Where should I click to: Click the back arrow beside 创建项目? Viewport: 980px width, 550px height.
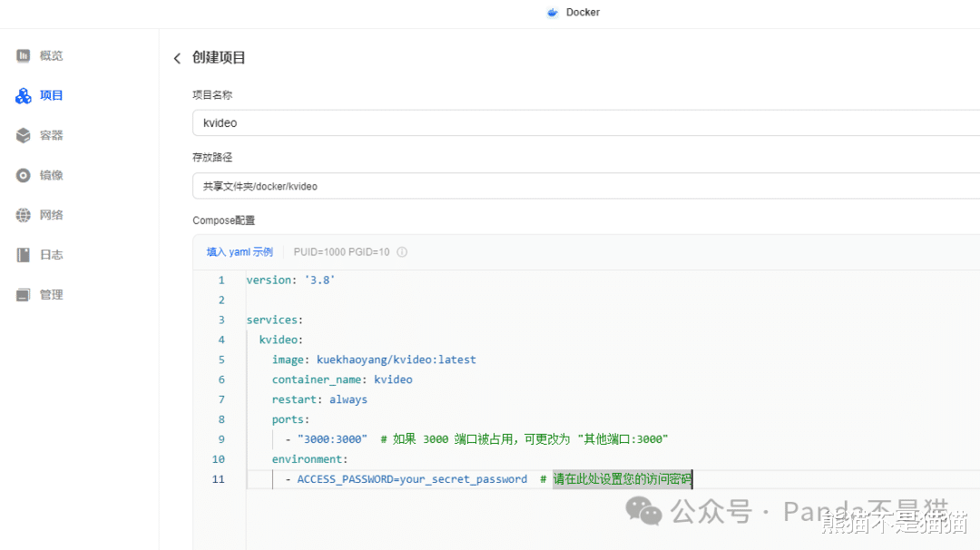click(x=177, y=58)
